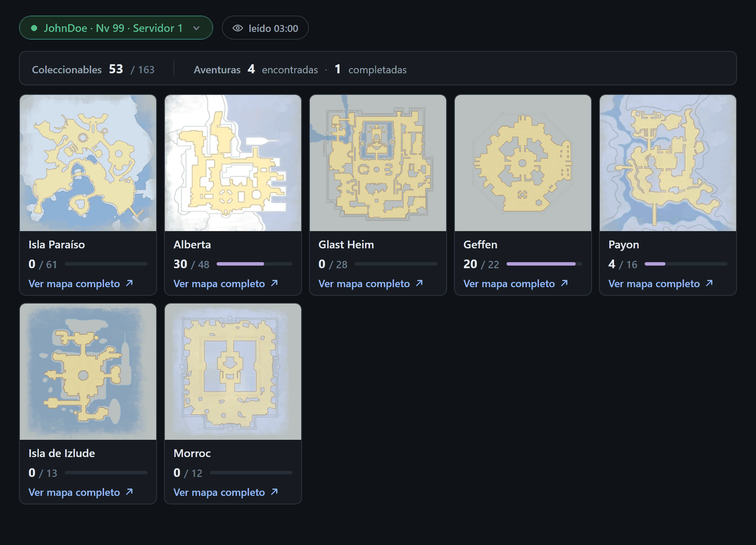The image size is (756, 545).
Task: Click the Glast Heim card title
Action: (346, 244)
